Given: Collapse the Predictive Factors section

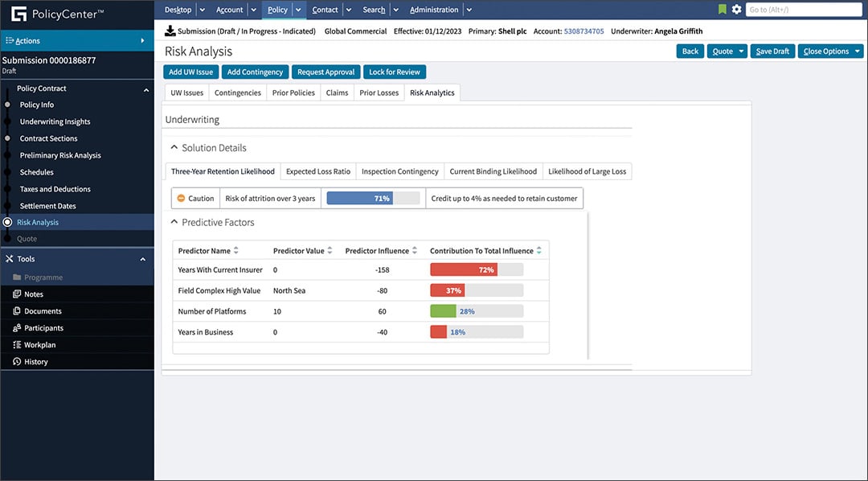Looking at the screenshot, I should click(x=174, y=222).
